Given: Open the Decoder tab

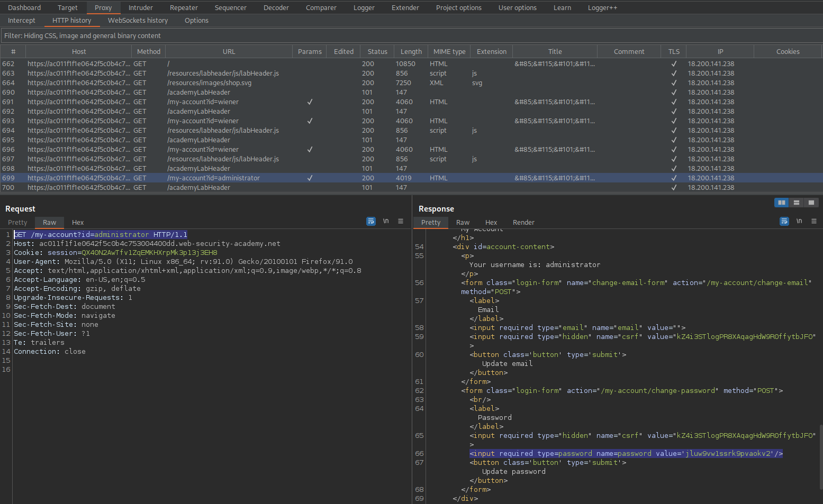Looking at the screenshot, I should [276, 7].
